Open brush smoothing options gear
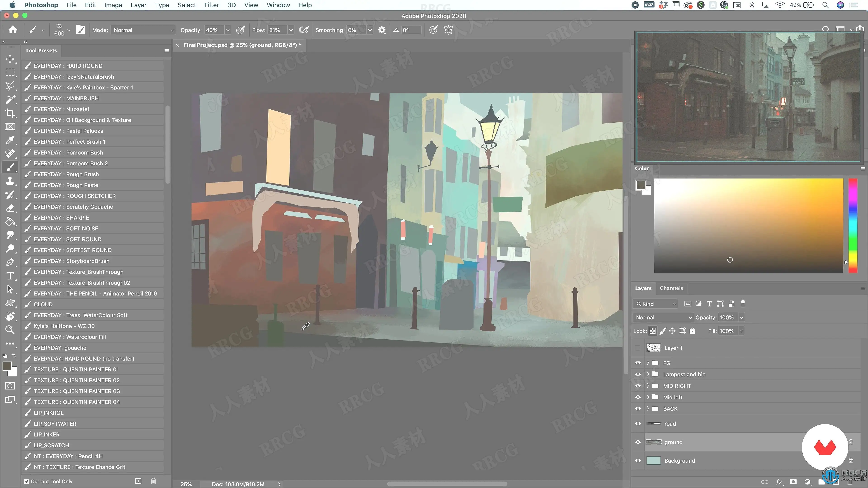The width and height of the screenshot is (868, 488). point(381,30)
